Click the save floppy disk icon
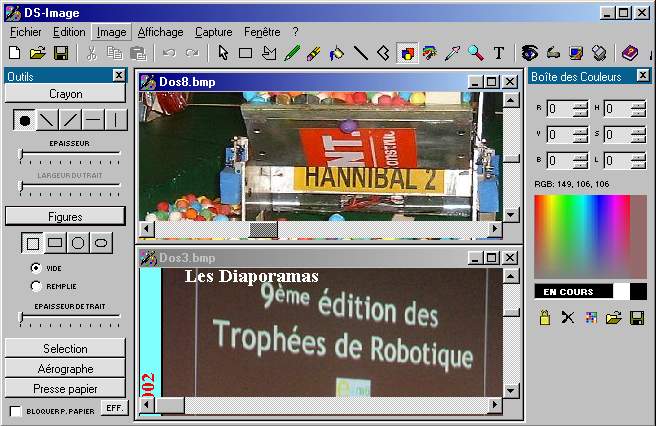Image resolution: width=656 pixels, height=426 pixels. (61, 53)
